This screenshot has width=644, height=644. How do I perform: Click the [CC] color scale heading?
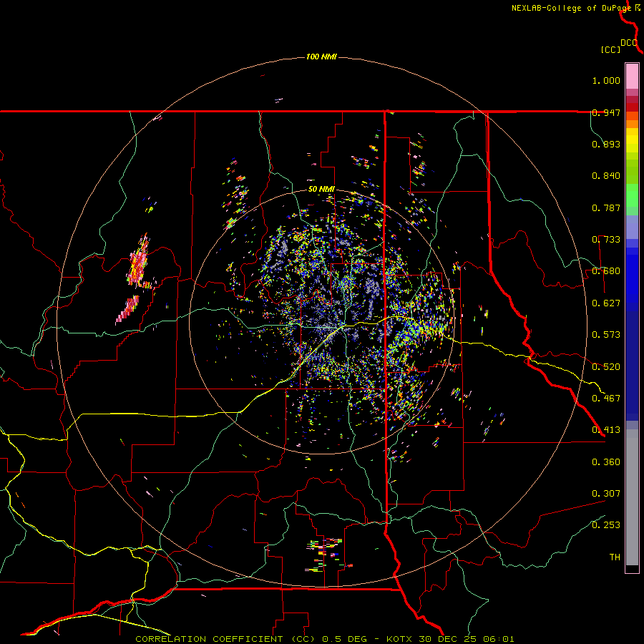pos(610,49)
